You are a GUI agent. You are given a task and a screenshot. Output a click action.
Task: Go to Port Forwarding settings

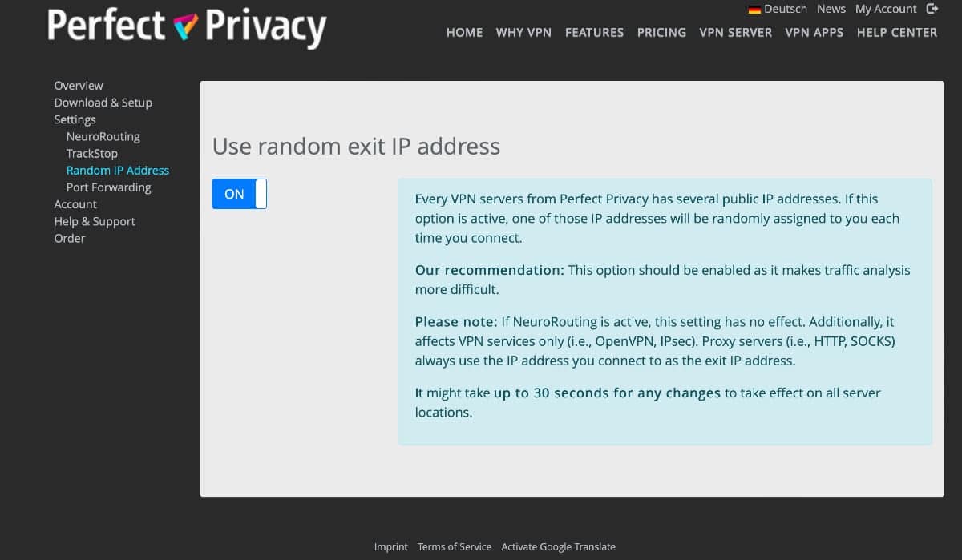click(x=108, y=187)
